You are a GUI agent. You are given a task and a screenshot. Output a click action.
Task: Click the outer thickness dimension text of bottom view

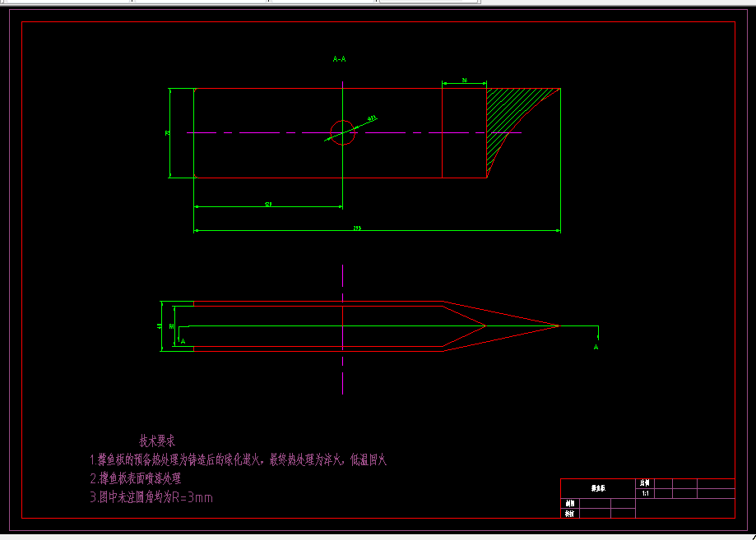click(160, 326)
